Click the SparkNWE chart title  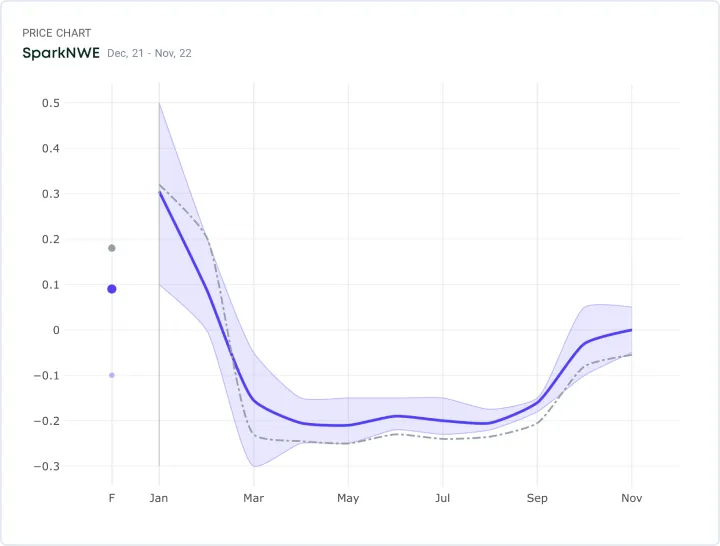[61, 53]
